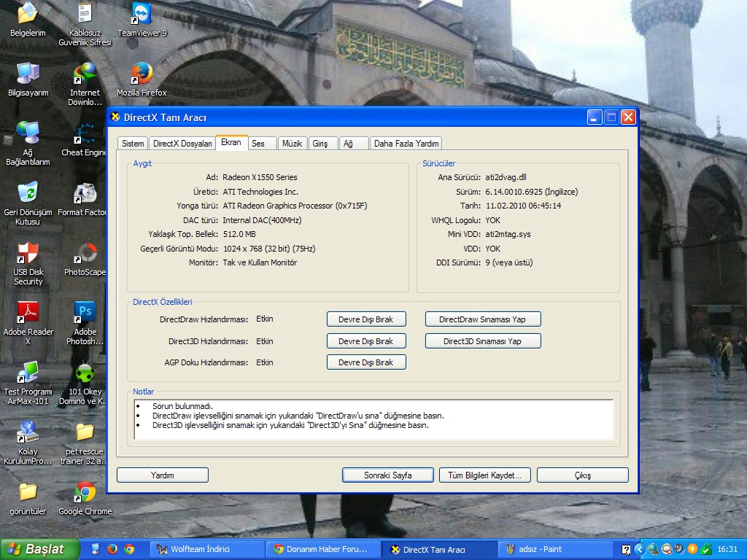Open the Başlat start menu
This screenshot has width=747, height=560.
(x=39, y=549)
